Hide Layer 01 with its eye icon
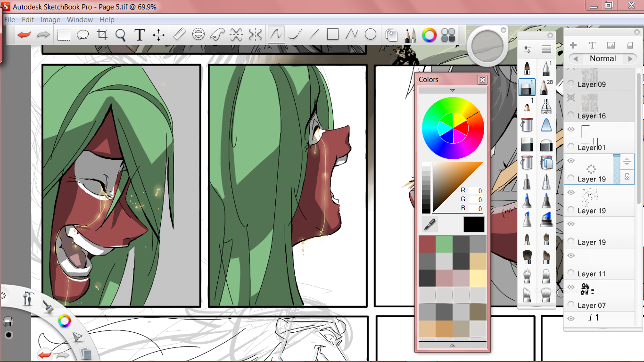Viewport: 644px width, 362px height. coord(571,129)
